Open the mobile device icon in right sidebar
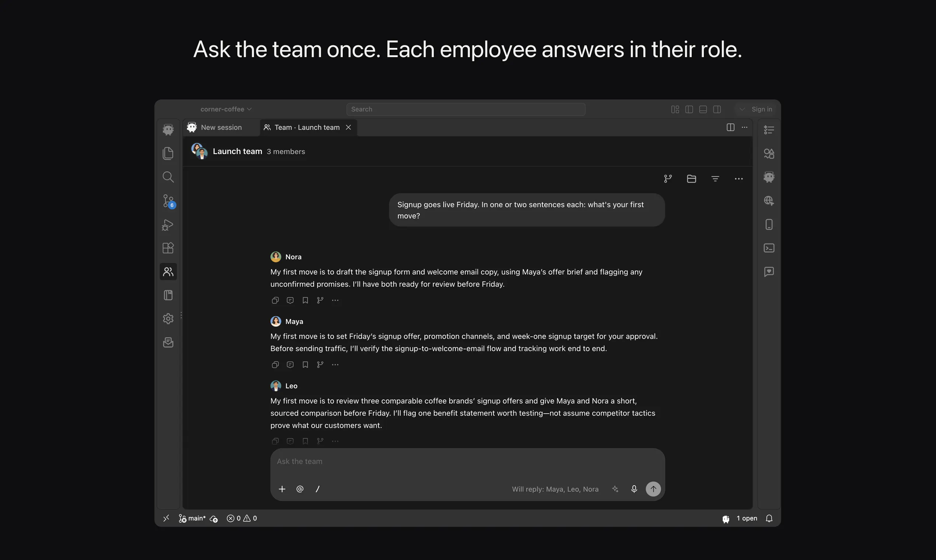 pyautogui.click(x=769, y=224)
